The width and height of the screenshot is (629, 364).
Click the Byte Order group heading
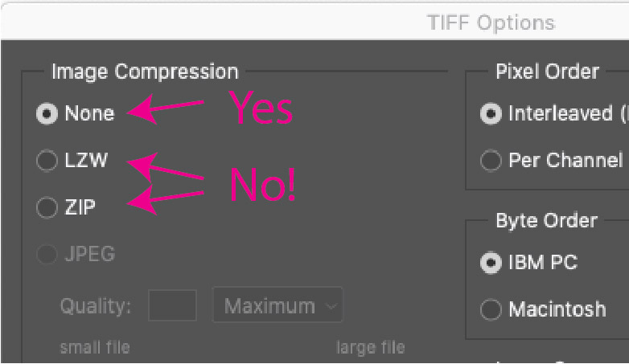click(x=547, y=221)
